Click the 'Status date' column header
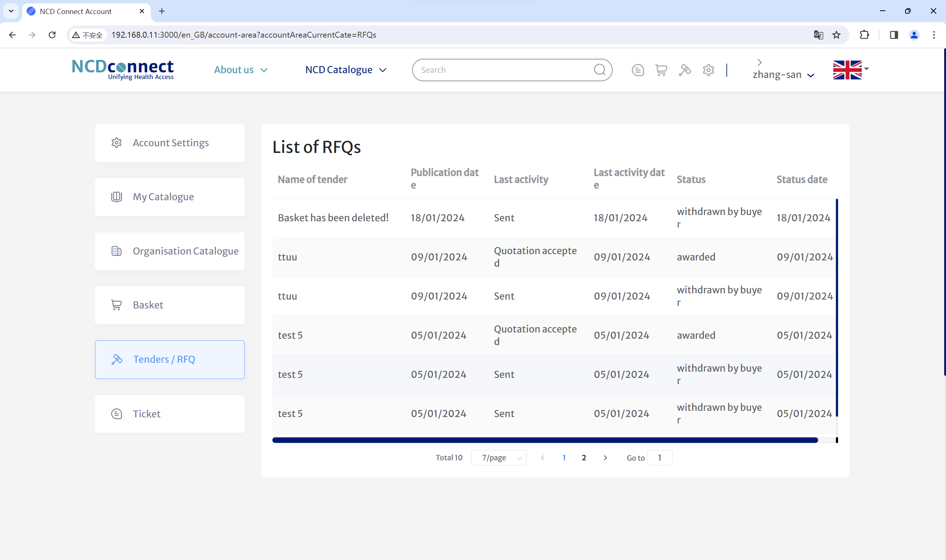 tap(802, 179)
